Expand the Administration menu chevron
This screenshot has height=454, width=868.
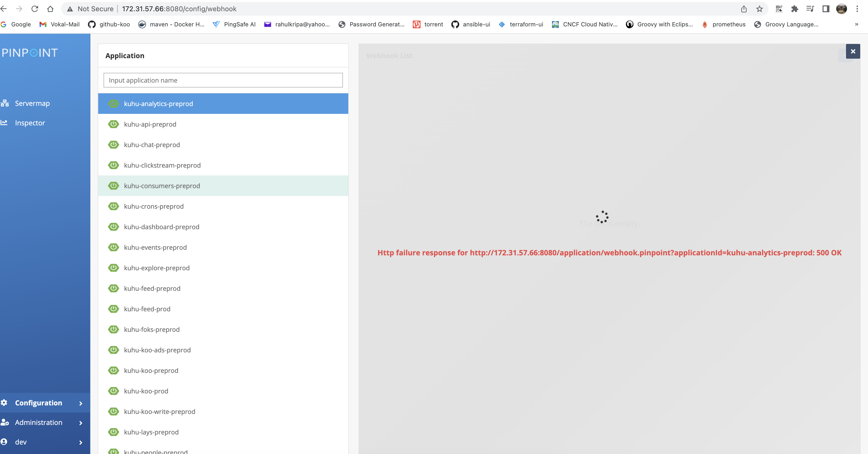click(x=81, y=423)
